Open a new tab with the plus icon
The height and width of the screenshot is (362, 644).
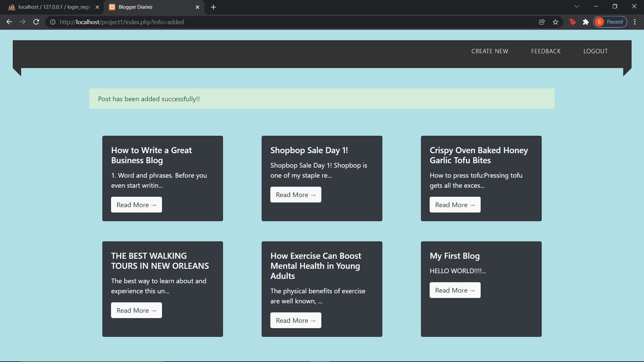click(x=213, y=7)
